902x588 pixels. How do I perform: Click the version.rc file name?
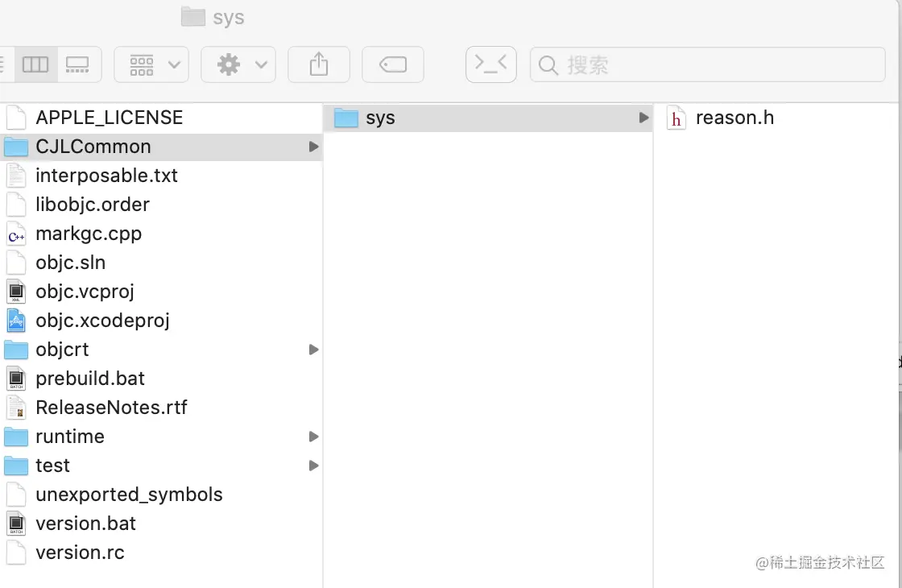[80, 553]
